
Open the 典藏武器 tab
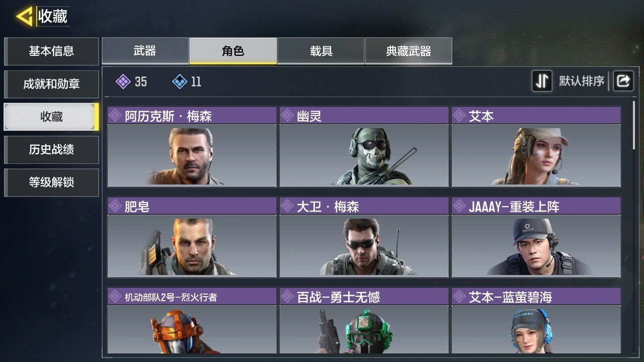click(409, 51)
